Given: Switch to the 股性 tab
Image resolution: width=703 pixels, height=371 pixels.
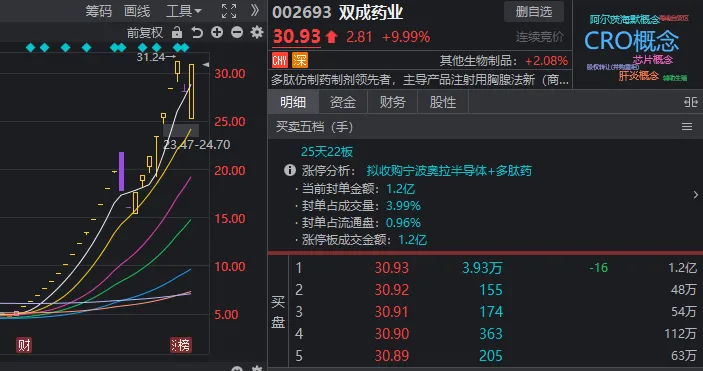Looking at the screenshot, I should [x=443, y=102].
